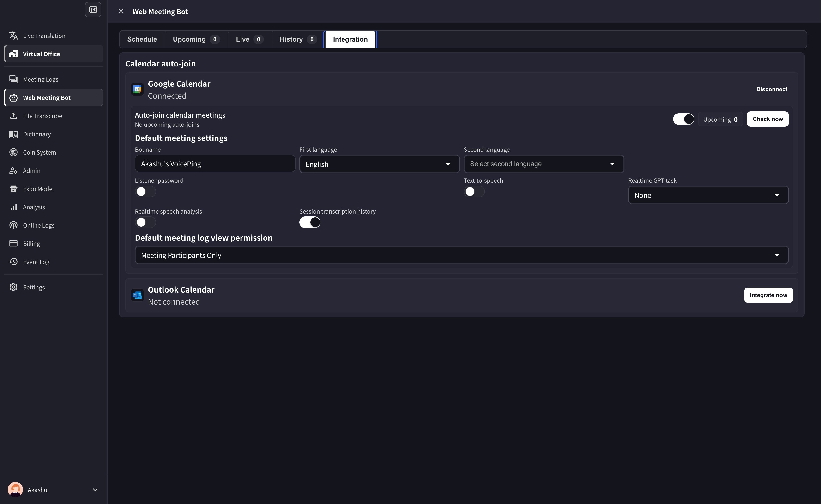Click Akashu's profile avatar
821x504 pixels.
(15, 489)
